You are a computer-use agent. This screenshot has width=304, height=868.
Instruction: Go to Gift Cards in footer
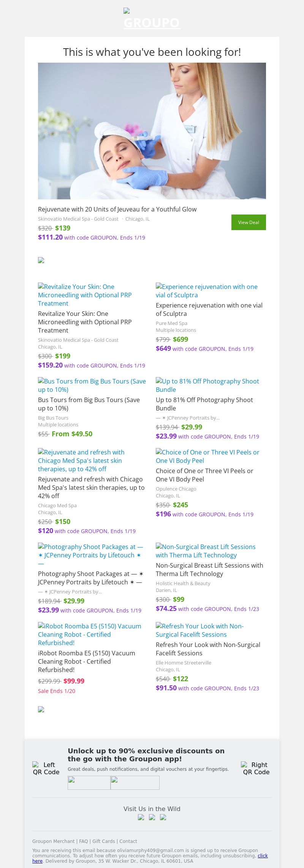tap(103, 841)
